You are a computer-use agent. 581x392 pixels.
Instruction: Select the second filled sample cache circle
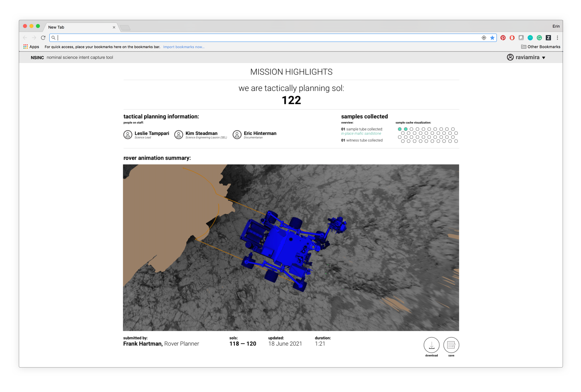coord(406,129)
